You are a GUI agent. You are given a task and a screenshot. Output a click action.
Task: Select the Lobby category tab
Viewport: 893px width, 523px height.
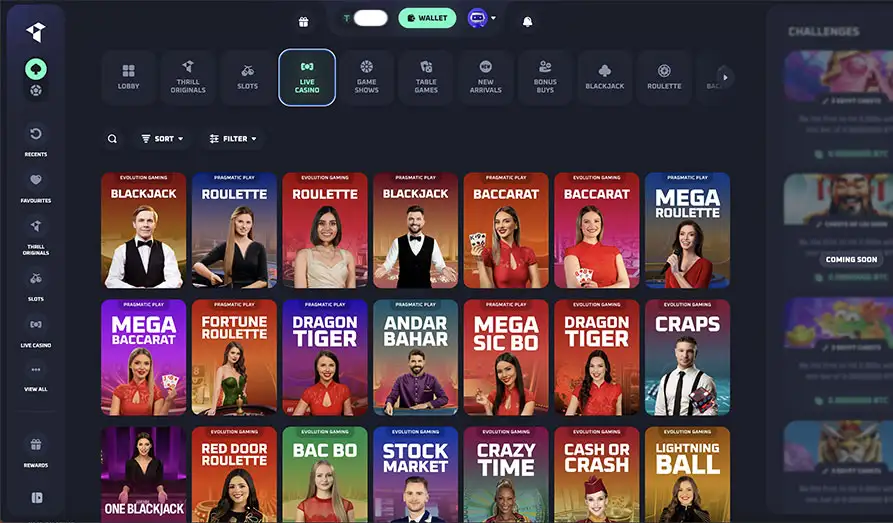click(128, 77)
